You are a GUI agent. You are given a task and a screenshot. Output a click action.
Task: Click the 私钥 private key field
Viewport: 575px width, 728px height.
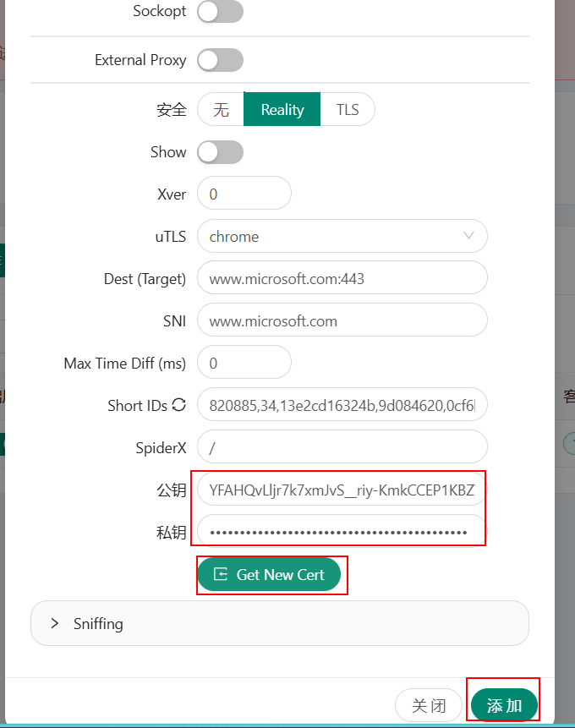click(342, 532)
